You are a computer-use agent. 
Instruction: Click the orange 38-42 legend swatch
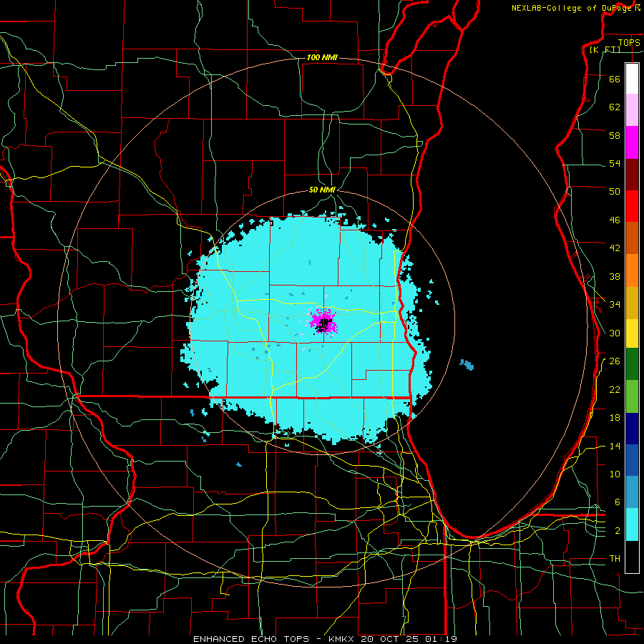tap(632, 270)
